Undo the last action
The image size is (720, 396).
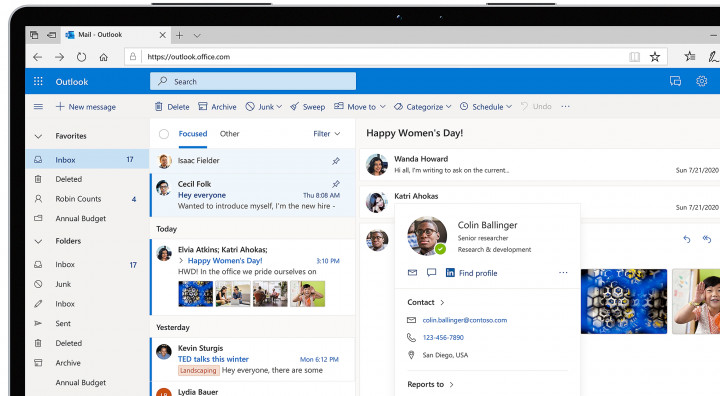click(536, 107)
